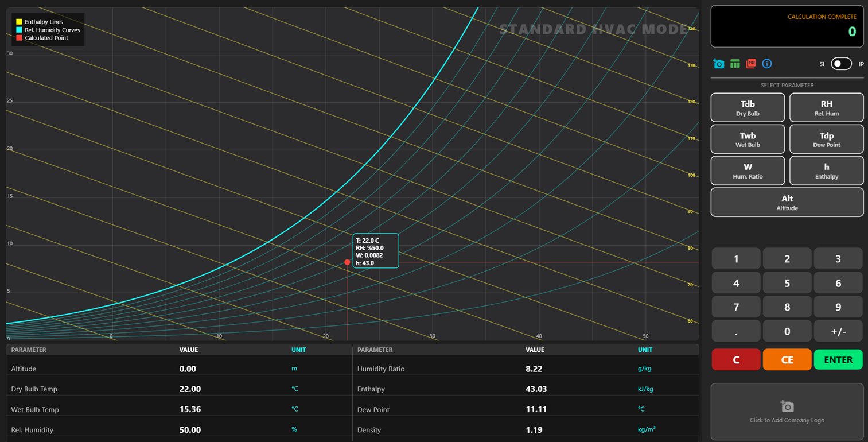The width and height of the screenshot is (868, 442).
Task: Select the RH Rel. Hum parameter
Action: click(826, 107)
